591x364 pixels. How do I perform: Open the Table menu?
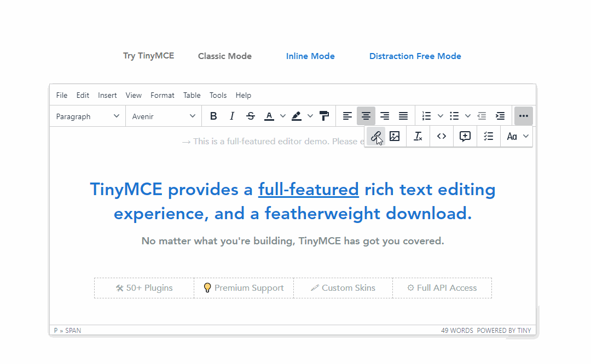192,95
